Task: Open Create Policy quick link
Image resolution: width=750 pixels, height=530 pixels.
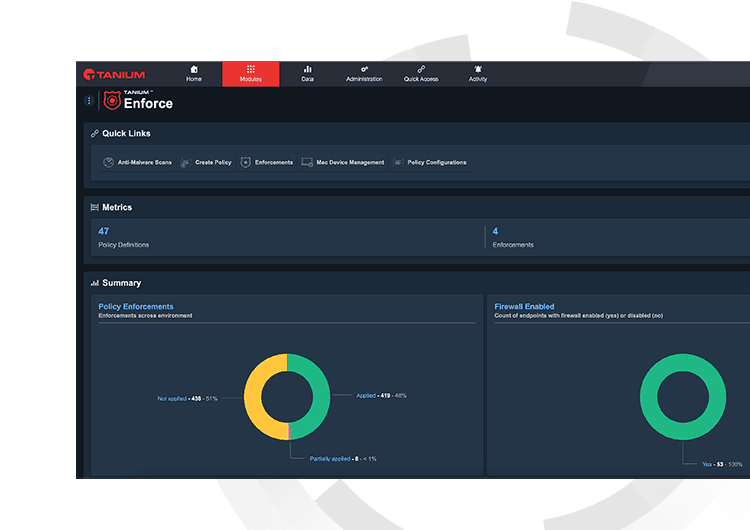Action: coord(206,163)
